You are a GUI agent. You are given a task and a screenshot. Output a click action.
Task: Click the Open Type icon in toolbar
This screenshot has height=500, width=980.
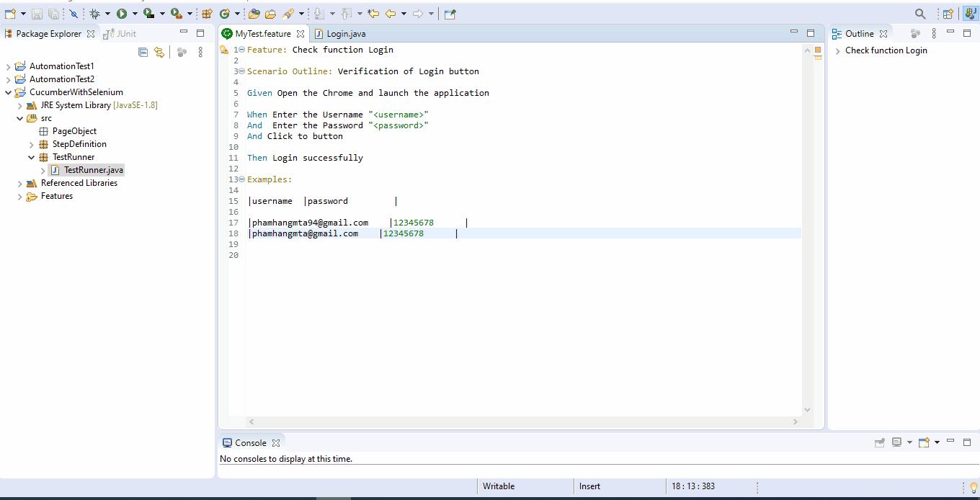coord(254,14)
